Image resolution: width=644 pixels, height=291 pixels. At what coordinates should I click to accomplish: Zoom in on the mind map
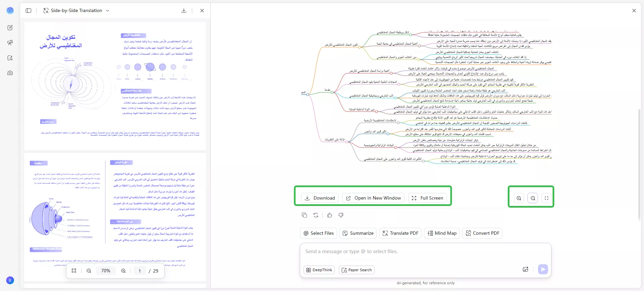(519, 198)
